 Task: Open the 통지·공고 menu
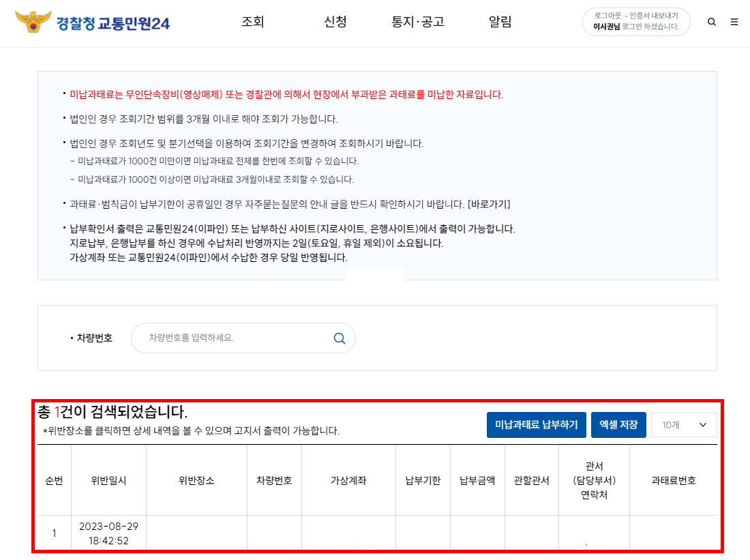[418, 22]
